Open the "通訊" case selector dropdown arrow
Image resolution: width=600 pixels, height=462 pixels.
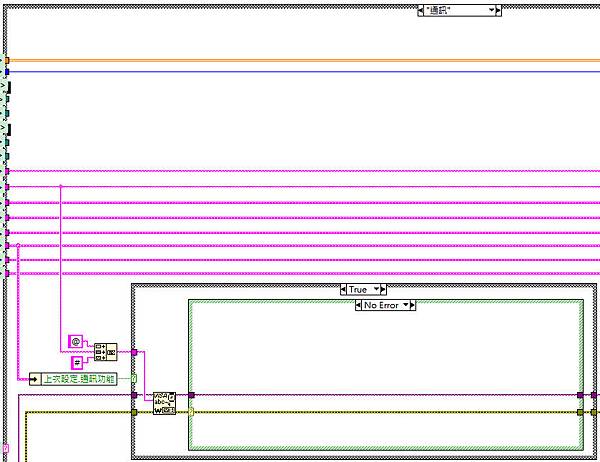pyautogui.click(x=491, y=10)
